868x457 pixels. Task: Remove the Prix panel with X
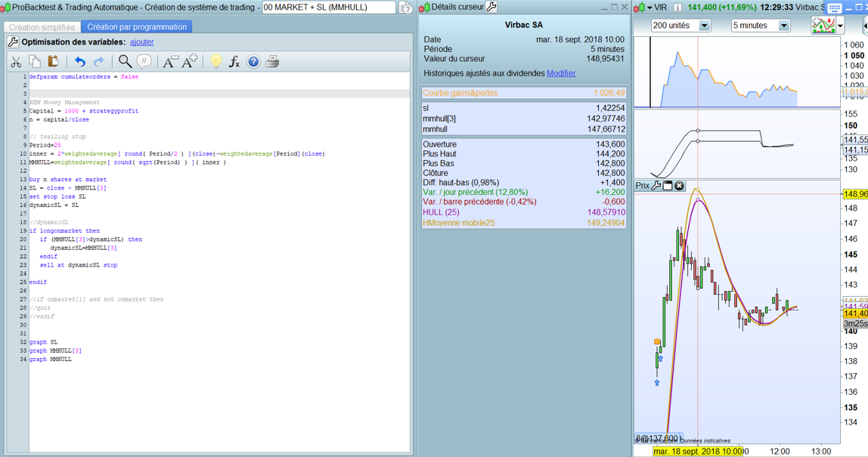click(x=679, y=186)
